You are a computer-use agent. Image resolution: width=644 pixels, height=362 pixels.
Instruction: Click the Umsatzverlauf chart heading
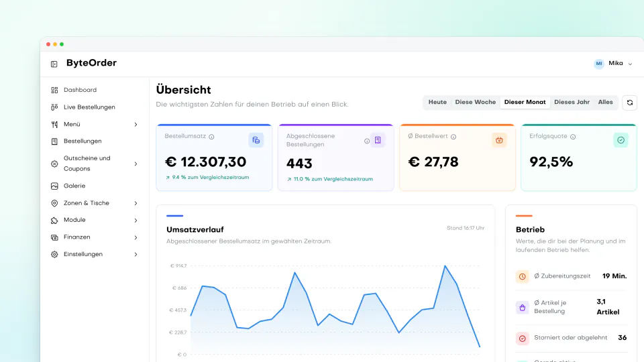click(x=195, y=229)
